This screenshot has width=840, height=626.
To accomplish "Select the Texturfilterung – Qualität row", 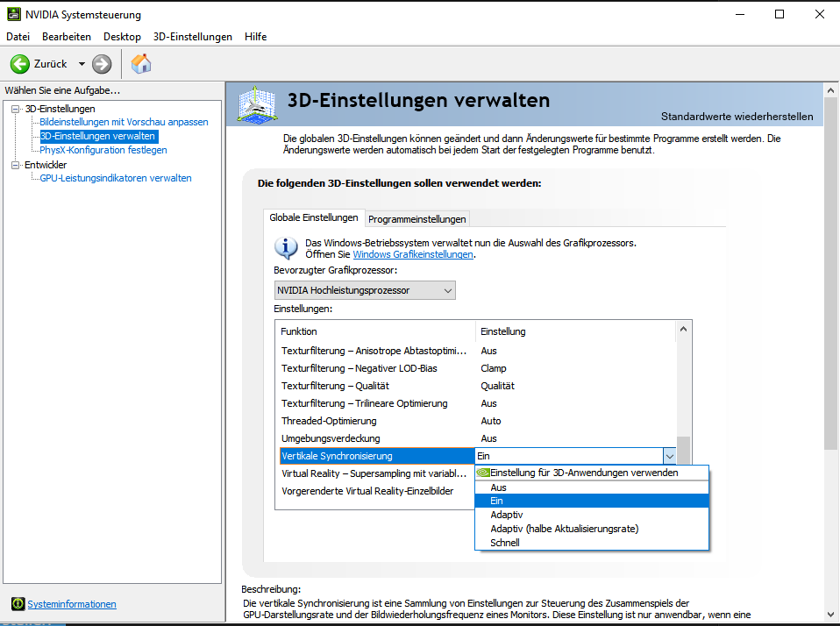I will (478, 386).
